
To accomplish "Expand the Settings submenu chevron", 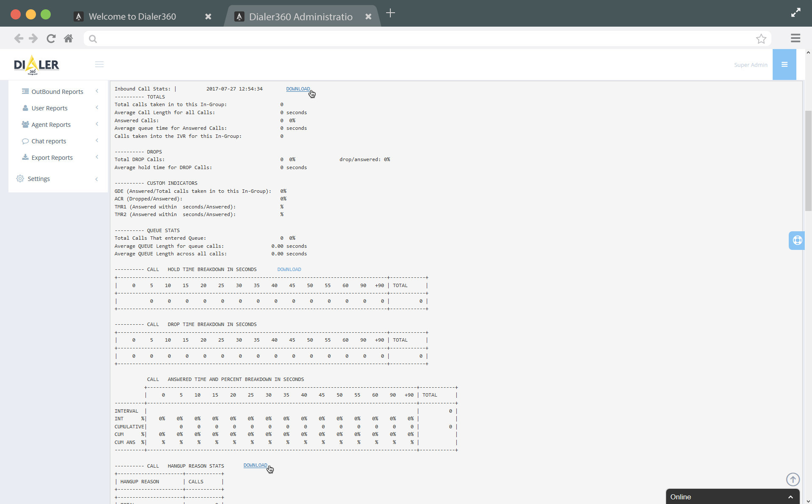I will (97, 179).
